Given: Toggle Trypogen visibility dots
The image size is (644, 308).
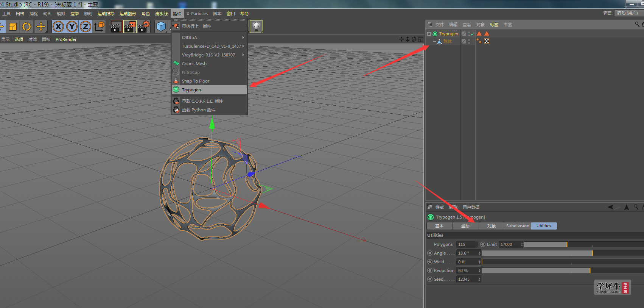Looking at the screenshot, I should 469,34.
